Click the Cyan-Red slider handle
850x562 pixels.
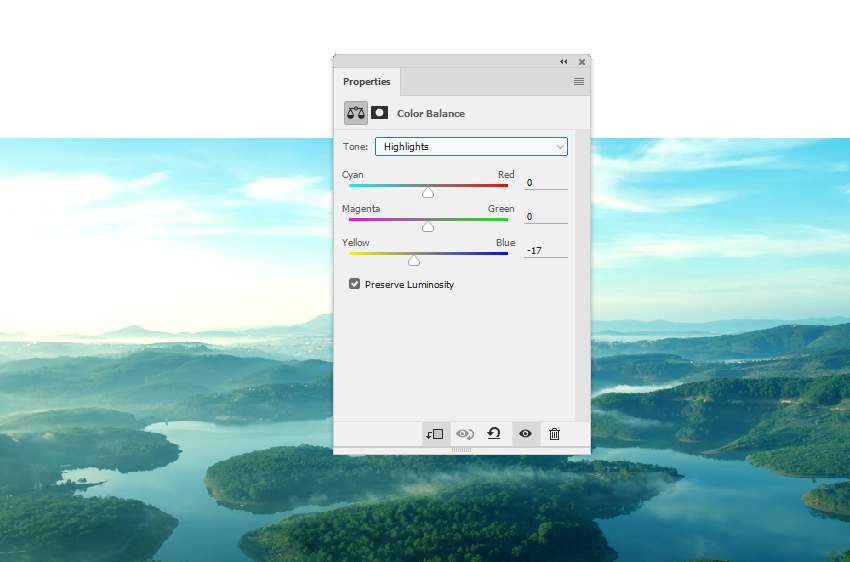coord(428,193)
